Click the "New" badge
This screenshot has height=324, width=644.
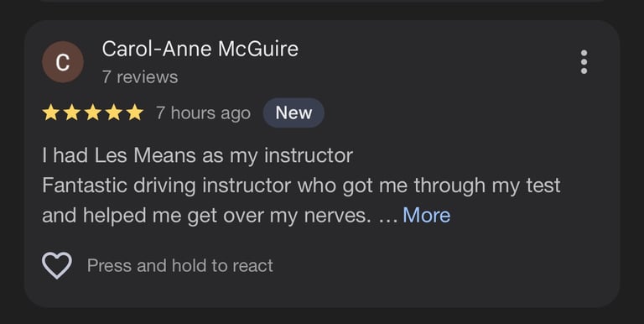coord(293,112)
